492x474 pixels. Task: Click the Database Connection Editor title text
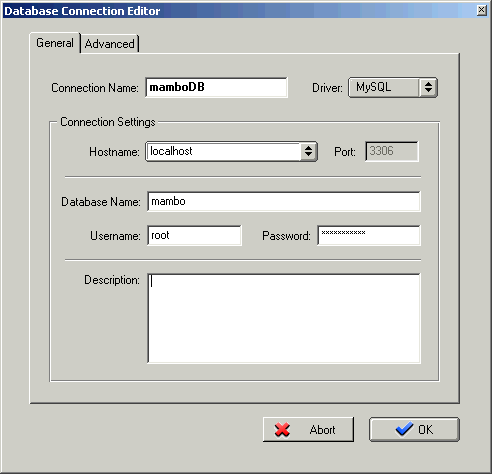coord(82,11)
